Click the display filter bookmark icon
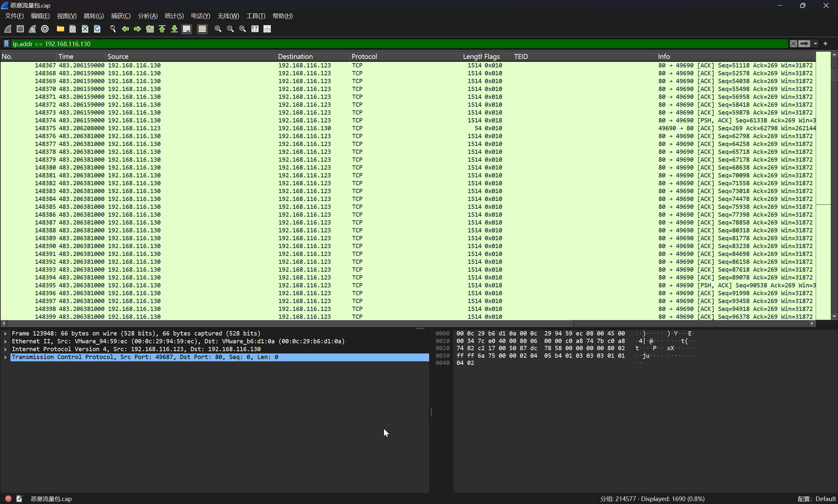 (7, 44)
